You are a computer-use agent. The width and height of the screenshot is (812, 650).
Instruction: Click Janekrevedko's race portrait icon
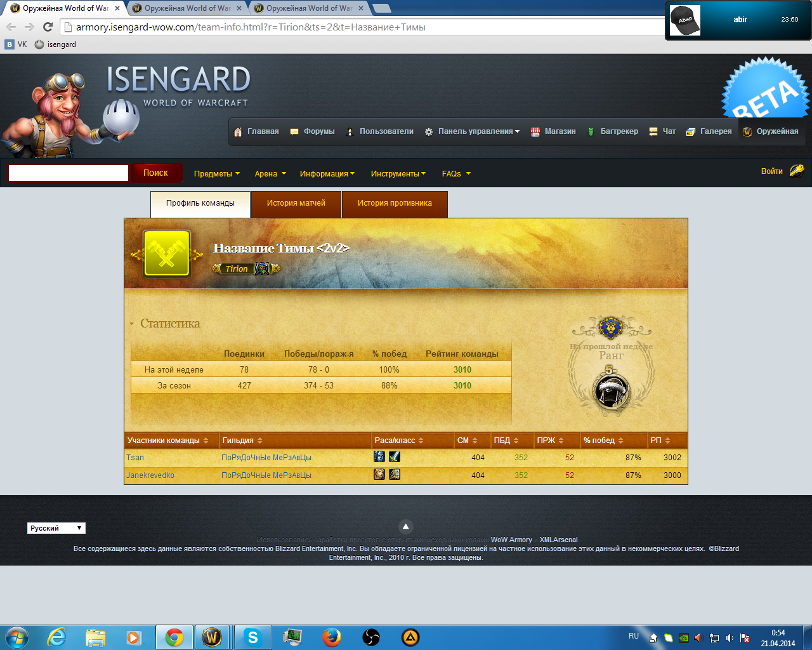click(379, 474)
